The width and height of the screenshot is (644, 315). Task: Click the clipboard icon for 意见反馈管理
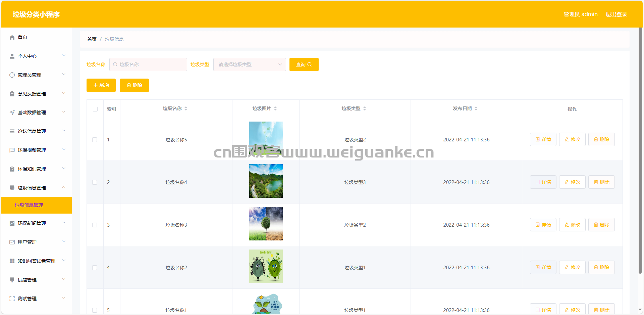pos(12,94)
